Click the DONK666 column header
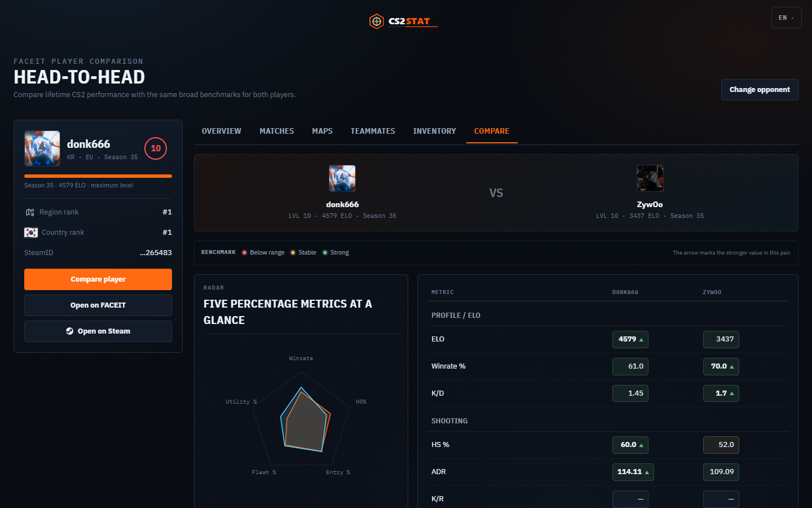Image resolution: width=812 pixels, height=508 pixels. pyautogui.click(x=625, y=292)
